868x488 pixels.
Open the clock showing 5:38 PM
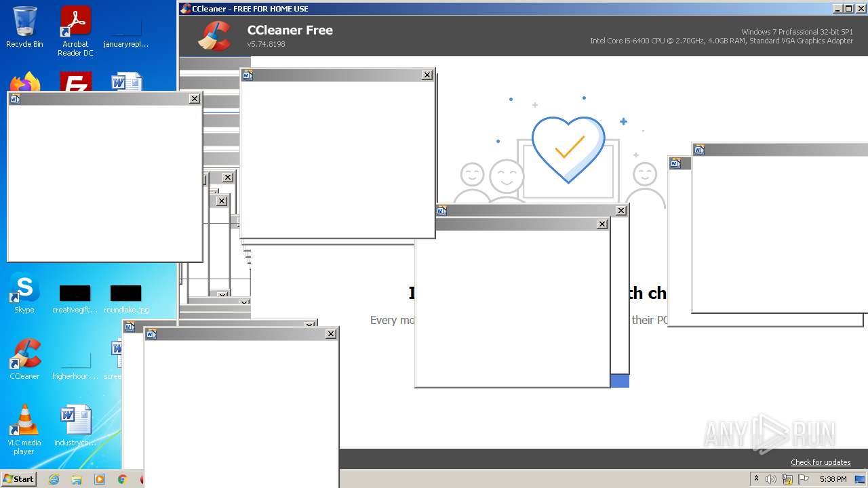tap(833, 479)
